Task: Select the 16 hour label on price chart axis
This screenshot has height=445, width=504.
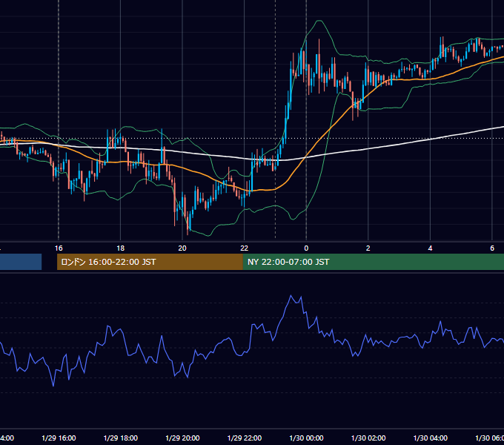Action: point(59,248)
